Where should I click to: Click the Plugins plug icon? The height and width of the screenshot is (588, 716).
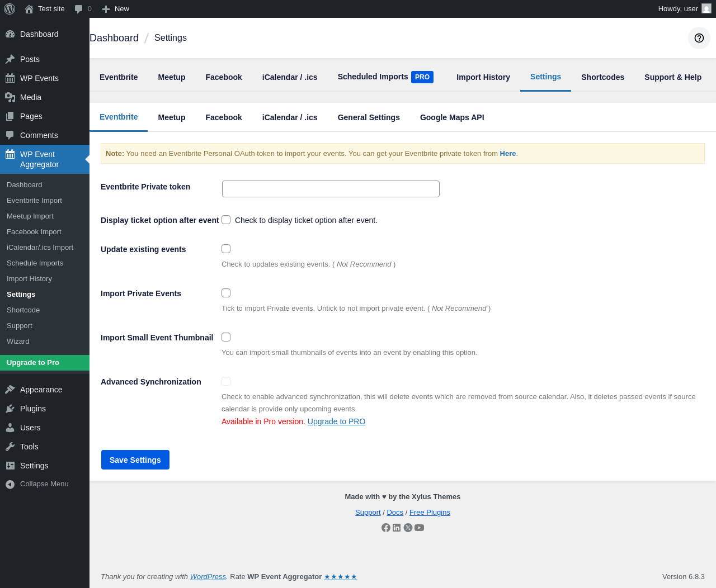pyautogui.click(x=10, y=409)
